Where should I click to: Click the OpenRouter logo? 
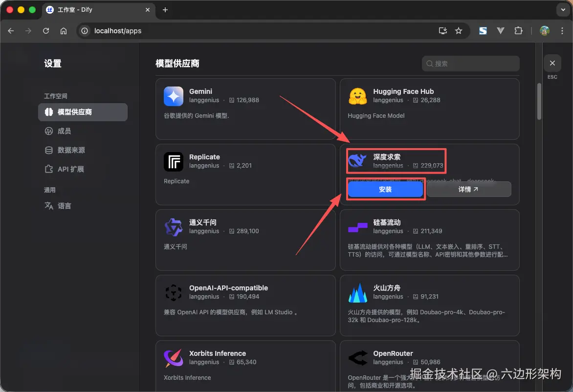tap(358, 358)
